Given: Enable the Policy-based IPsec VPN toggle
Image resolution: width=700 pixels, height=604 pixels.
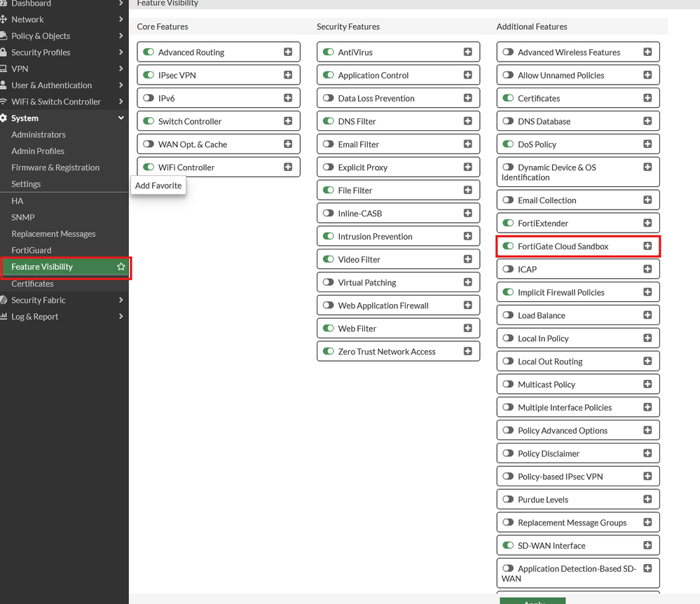Looking at the screenshot, I should [508, 476].
